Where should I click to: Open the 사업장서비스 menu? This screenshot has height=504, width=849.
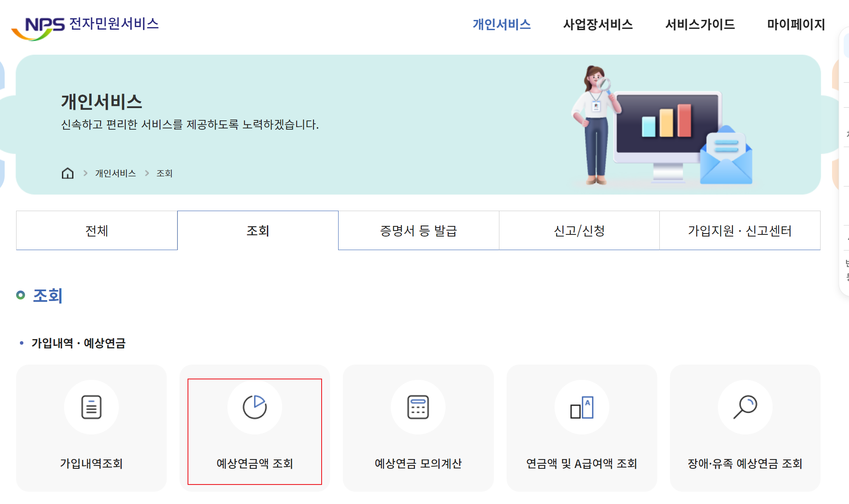(598, 25)
